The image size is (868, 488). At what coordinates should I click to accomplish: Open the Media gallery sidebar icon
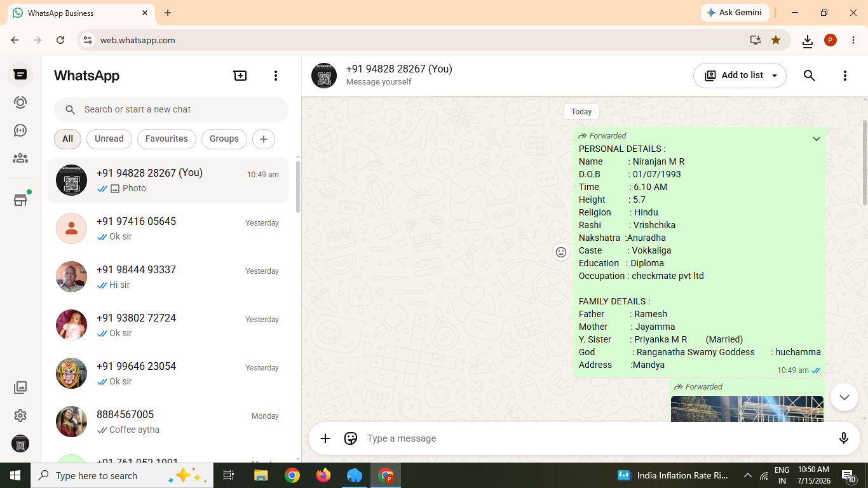(x=20, y=388)
